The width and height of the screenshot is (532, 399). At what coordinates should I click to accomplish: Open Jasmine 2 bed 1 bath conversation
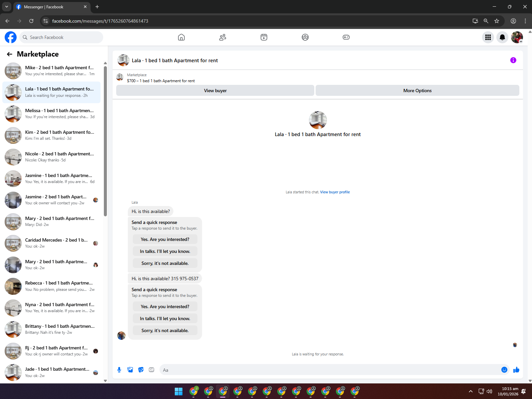coord(52,200)
